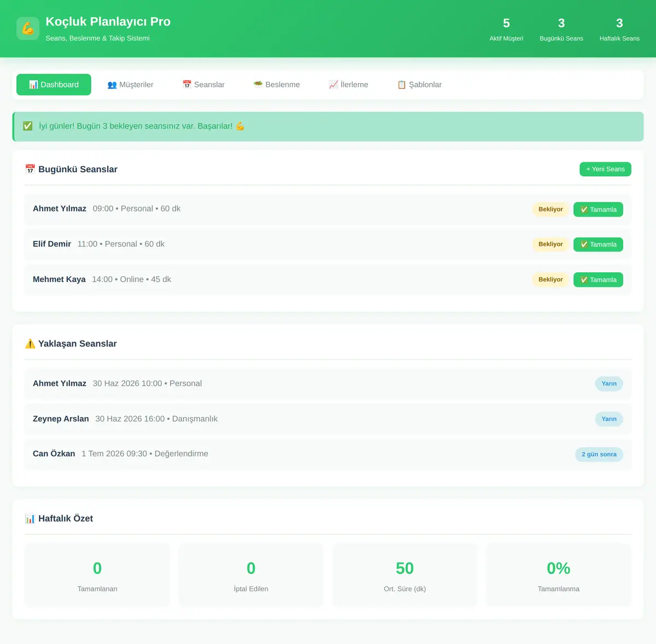Click the Bekliyor badge for Mehmet Kaya
The width and height of the screenshot is (656, 644).
(550, 279)
